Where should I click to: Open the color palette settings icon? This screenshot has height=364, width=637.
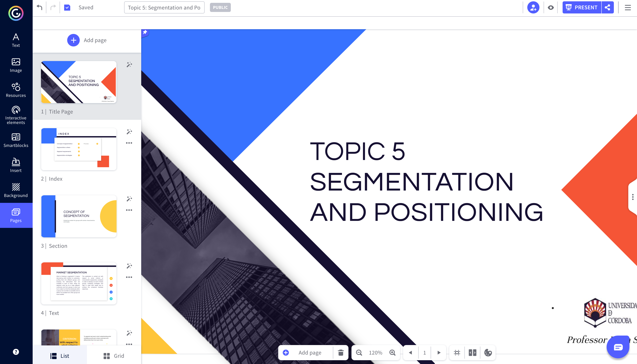[x=488, y=352]
